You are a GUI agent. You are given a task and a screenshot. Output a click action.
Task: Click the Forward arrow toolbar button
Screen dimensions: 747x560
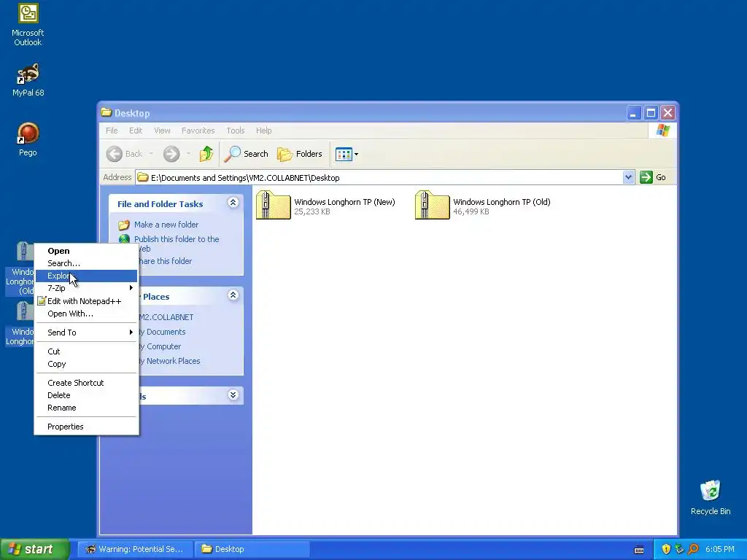pyautogui.click(x=171, y=154)
